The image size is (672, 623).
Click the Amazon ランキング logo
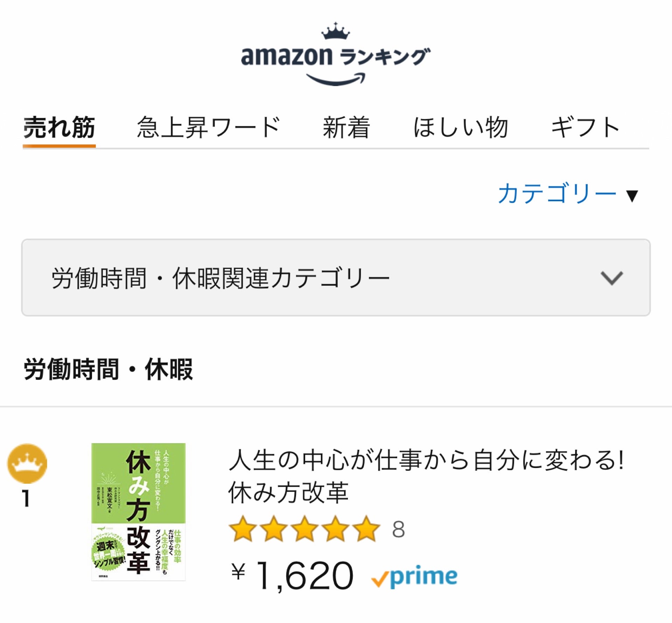pos(336,54)
